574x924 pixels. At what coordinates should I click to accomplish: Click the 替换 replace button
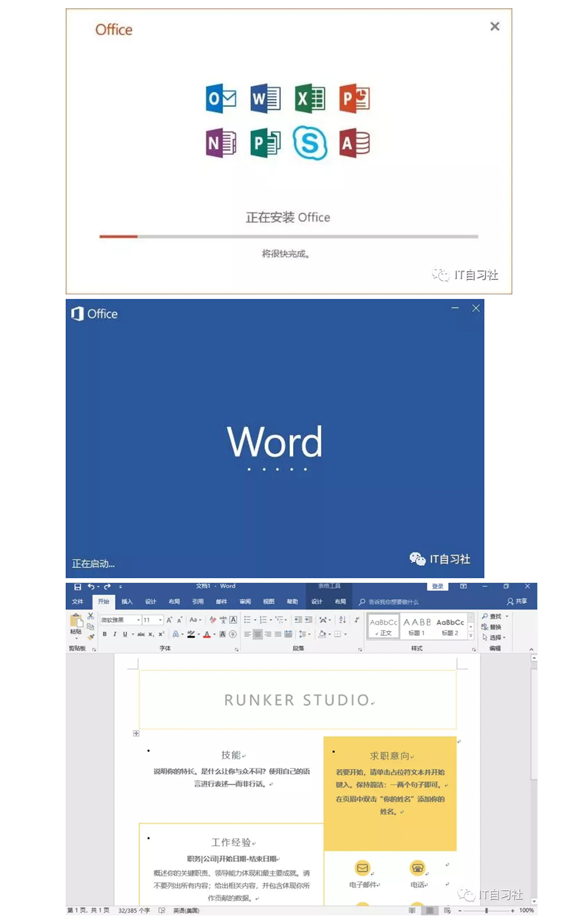[x=491, y=627]
